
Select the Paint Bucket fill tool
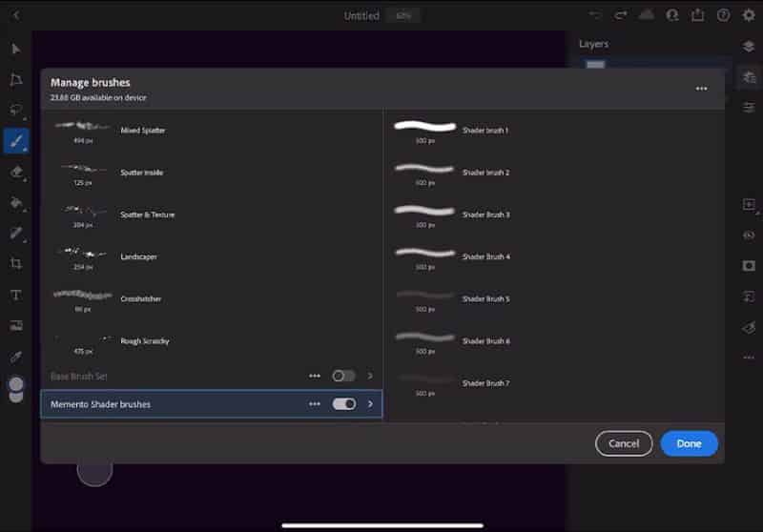(16, 202)
